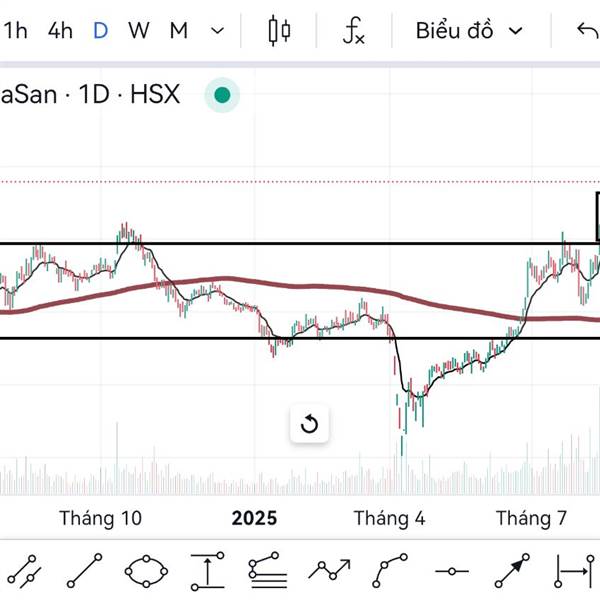
Task: Open the indicators fx menu
Action: coord(353,31)
